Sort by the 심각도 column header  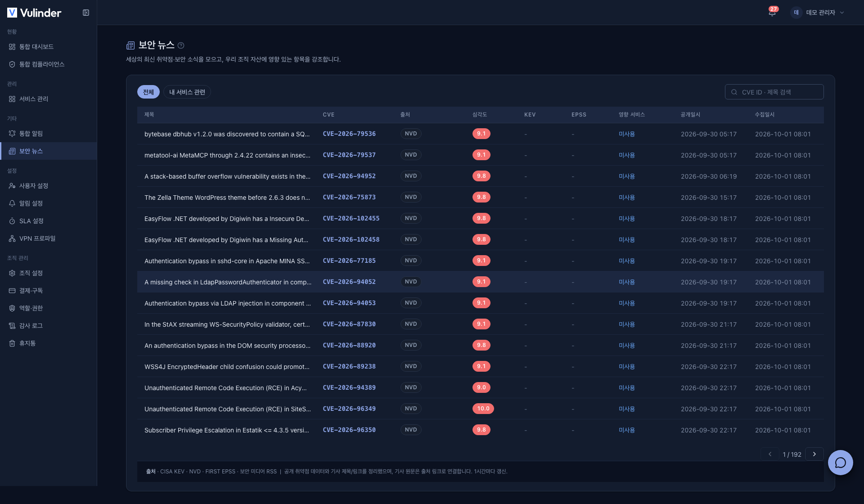480,115
